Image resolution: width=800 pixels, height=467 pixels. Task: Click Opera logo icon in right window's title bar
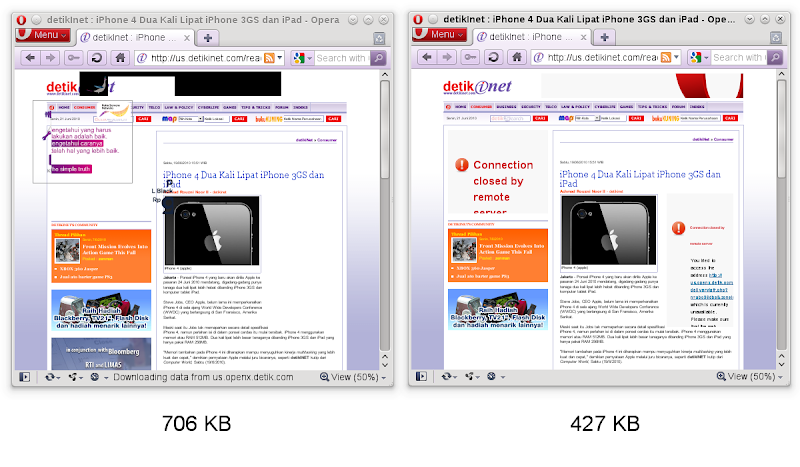point(418,19)
